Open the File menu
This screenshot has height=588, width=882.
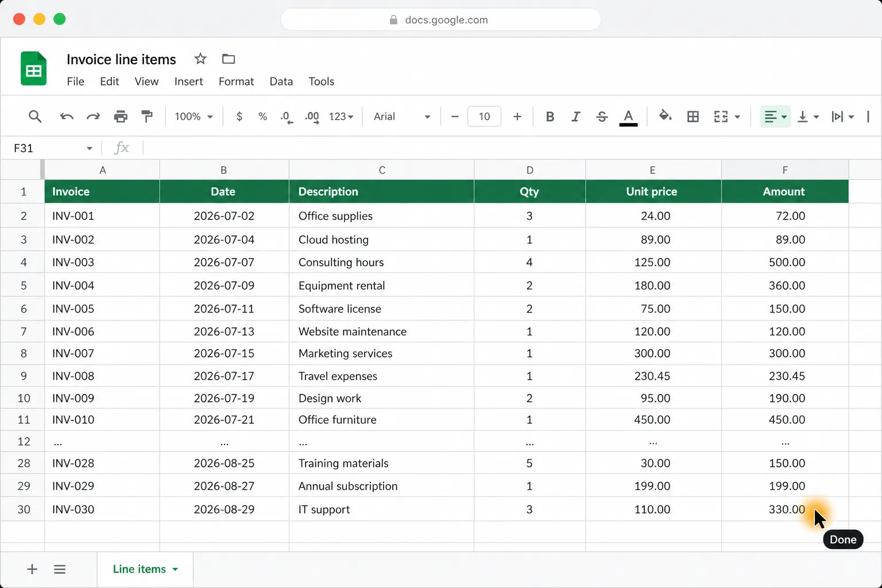pyautogui.click(x=75, y=82)
